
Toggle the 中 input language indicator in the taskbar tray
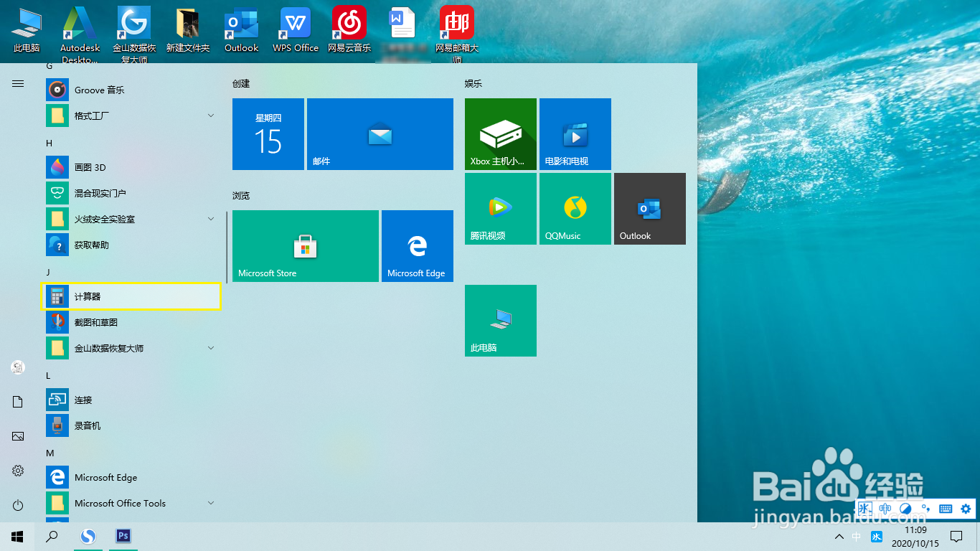pyautogui.click(x=857, y=537)
